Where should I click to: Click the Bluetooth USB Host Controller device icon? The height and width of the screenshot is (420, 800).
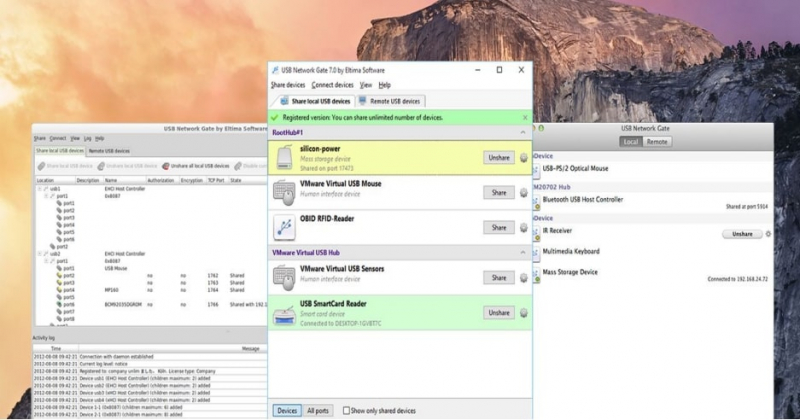point(536,202)
